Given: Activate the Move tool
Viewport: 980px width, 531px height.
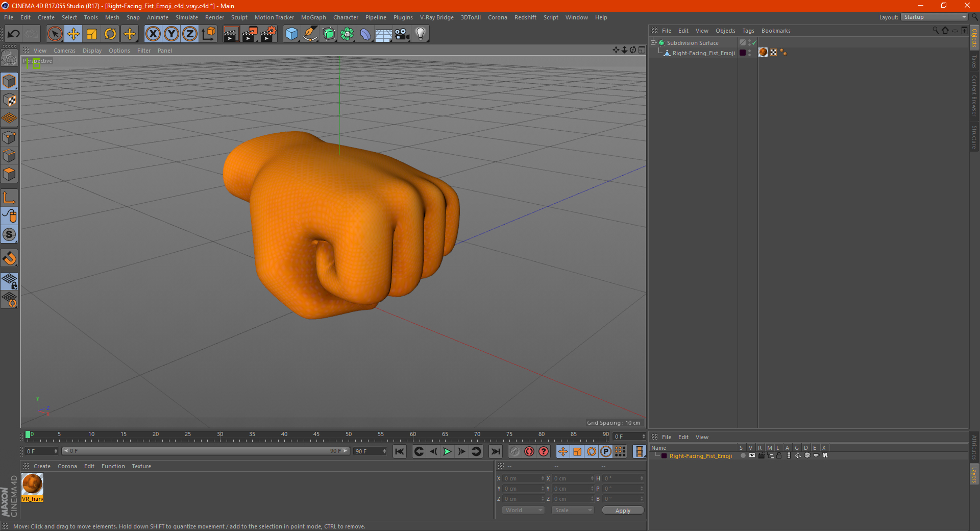Looking at the screenshot, I should (73, 34).
